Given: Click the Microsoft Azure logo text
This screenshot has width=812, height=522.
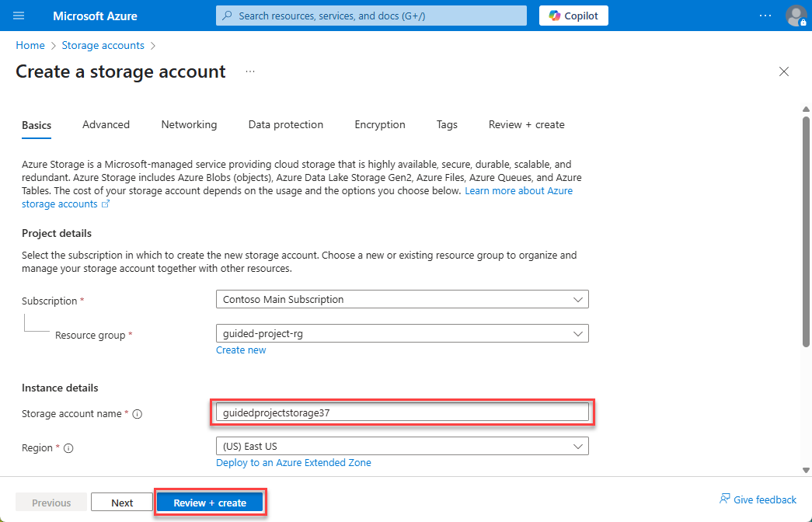Looking at the screenshot, I should (95, 16).
